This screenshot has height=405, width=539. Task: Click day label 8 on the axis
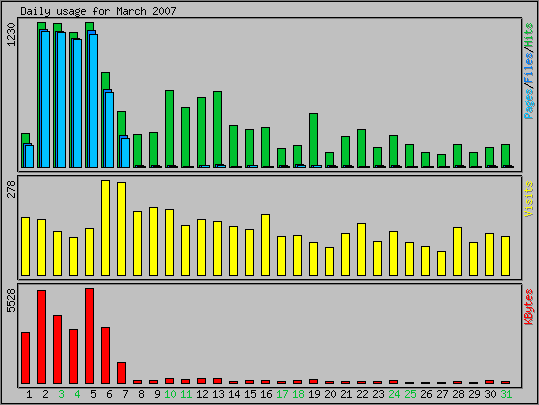click(141, 394)
